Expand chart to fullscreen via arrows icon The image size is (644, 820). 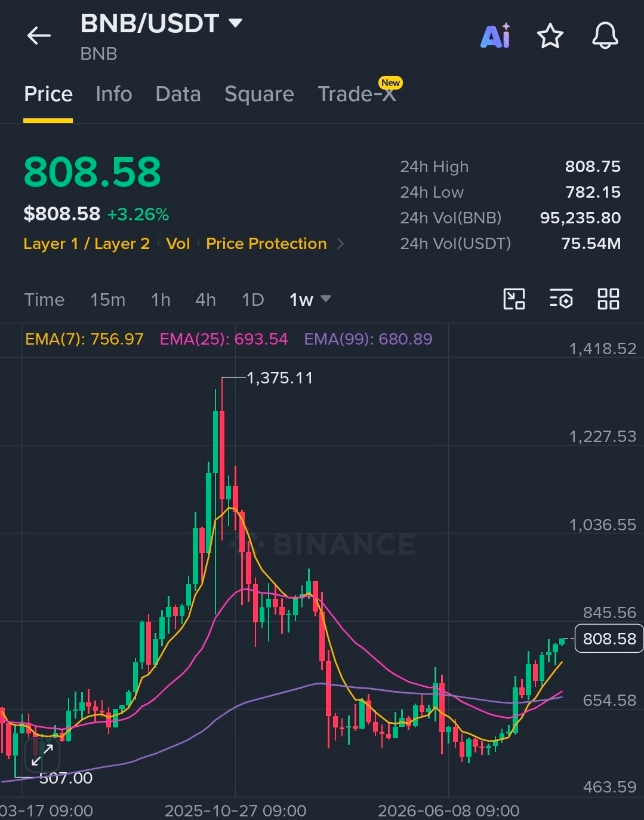click(42, 755)
